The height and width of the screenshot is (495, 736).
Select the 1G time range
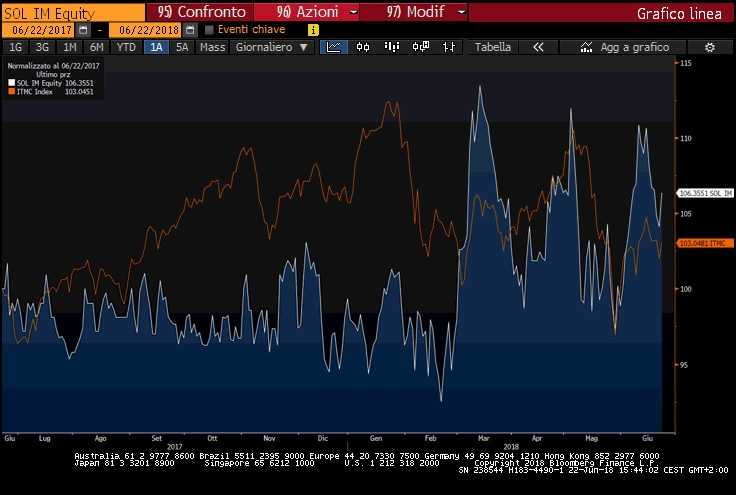(15, 47)
